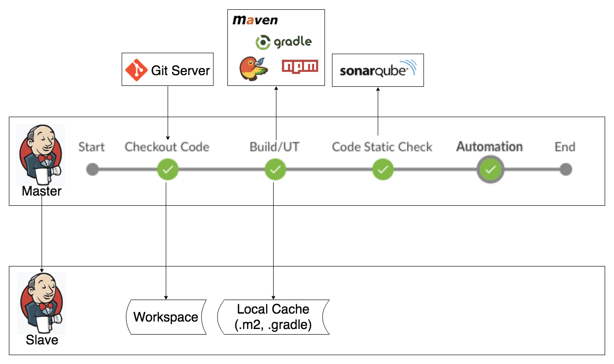Click the gray End pipeline node

(565, 169)
